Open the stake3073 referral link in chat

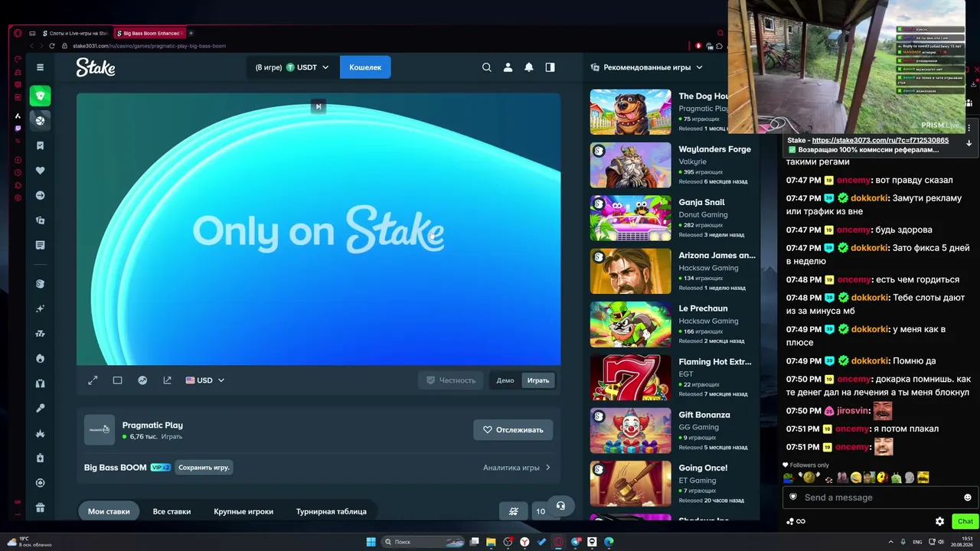[880, 140]
